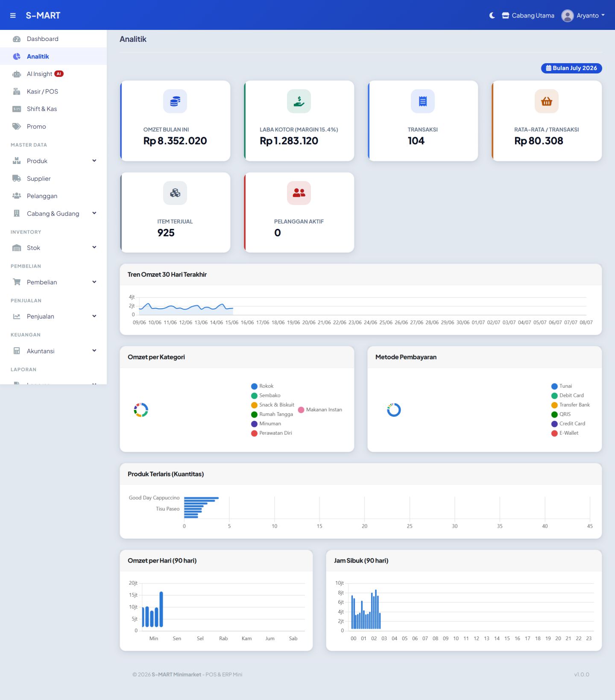
Task: Click the Stok warehouse icon
Action: [x=17, y=248]
